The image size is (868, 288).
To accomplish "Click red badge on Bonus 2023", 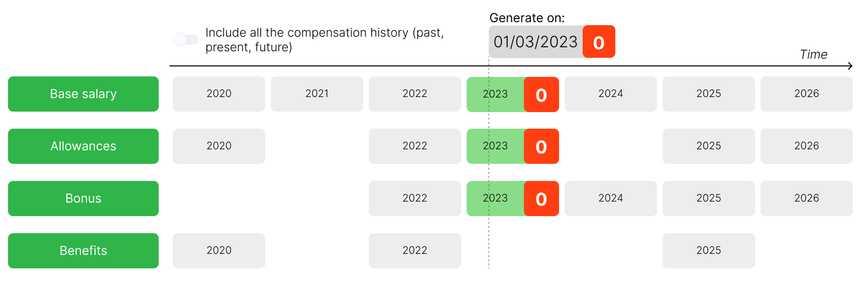I will point(541,199).
